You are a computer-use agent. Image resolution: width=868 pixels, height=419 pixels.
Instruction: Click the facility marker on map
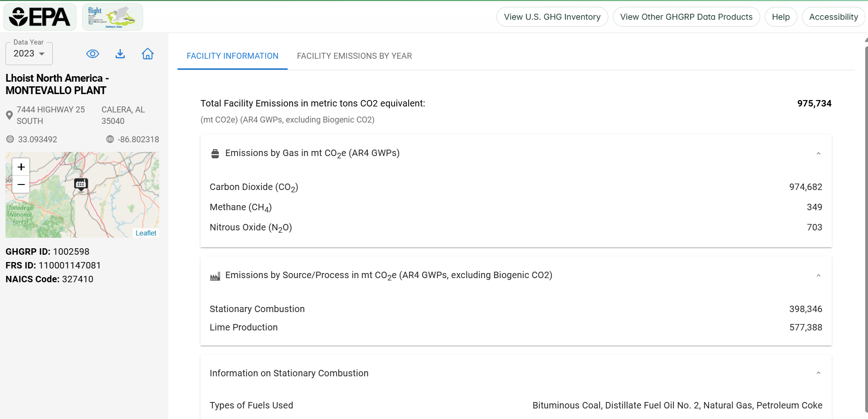tap(81, 184)
